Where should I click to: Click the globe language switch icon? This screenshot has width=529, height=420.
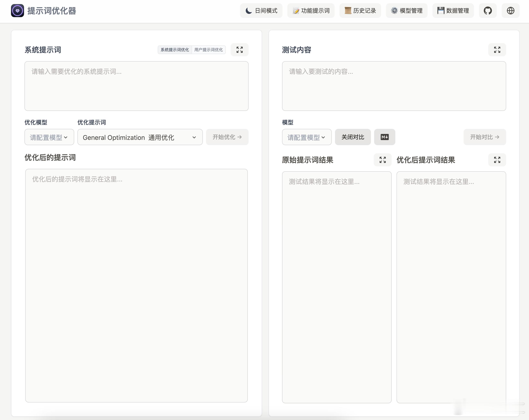(510, 11)
